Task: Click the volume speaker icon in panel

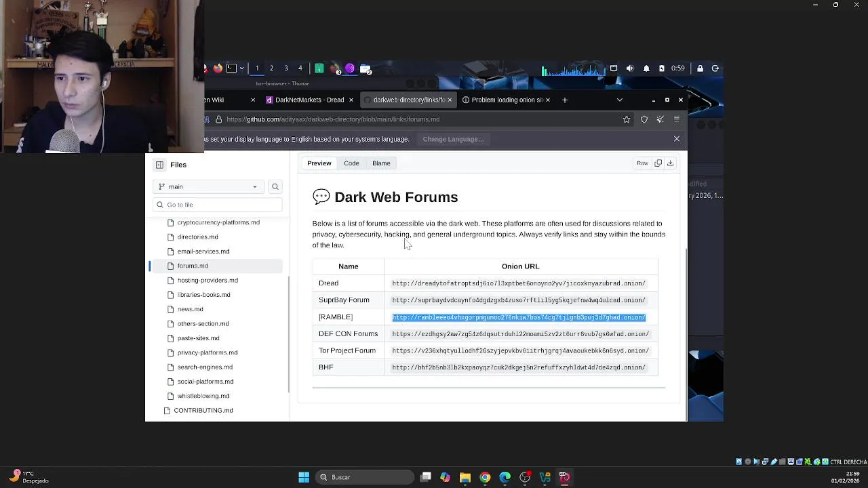Action: [x=630, y=68]
